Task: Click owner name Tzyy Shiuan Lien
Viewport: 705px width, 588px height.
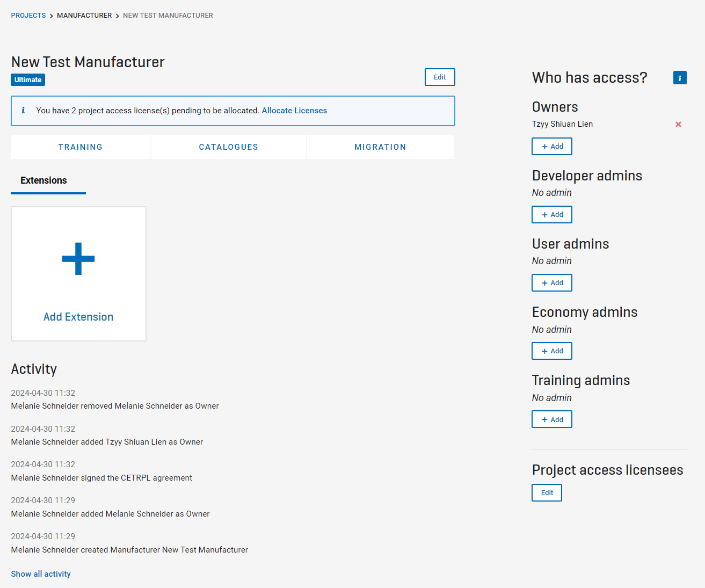Action: point(562,124)
